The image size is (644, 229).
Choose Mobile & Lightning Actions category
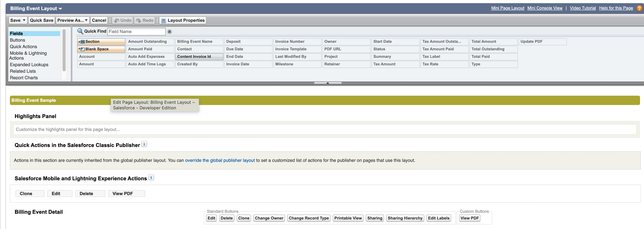tap(28, 55)
